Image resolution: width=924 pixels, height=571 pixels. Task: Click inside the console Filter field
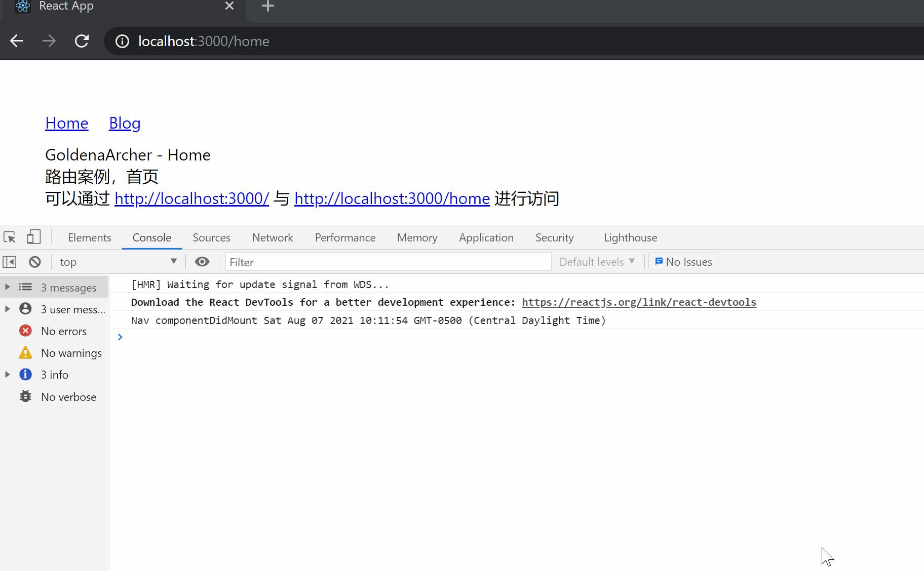pos(388,262)
